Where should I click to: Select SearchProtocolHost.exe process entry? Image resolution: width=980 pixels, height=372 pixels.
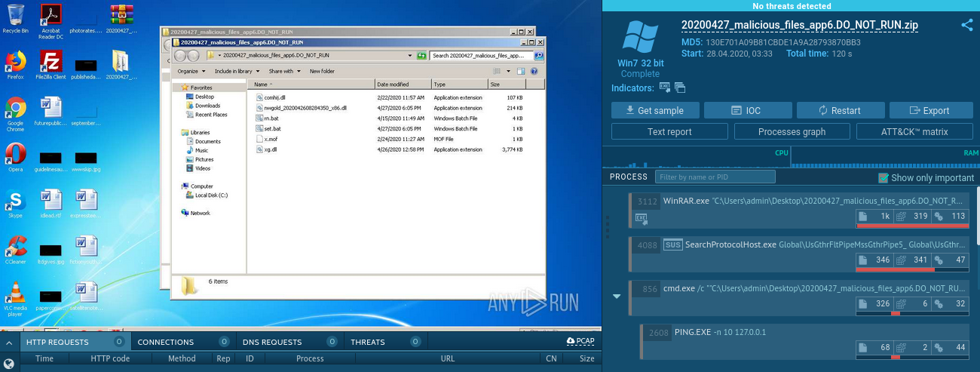[799, 254]
